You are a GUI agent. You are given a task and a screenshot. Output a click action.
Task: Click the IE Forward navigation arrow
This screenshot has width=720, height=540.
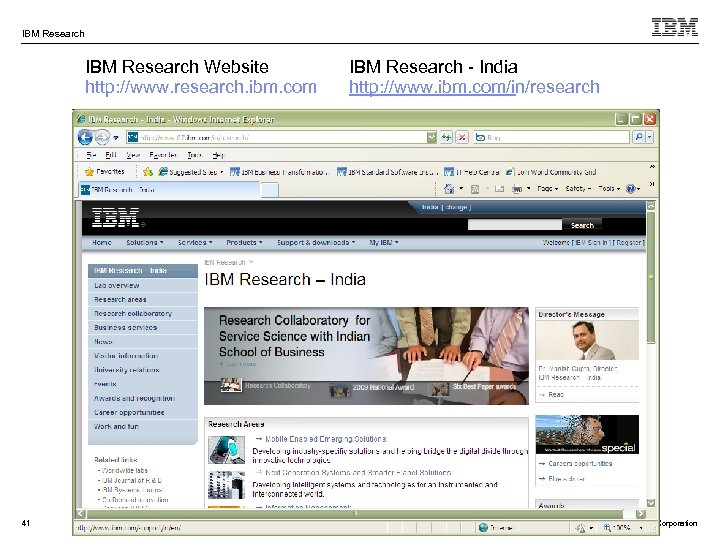pos(102,137)
